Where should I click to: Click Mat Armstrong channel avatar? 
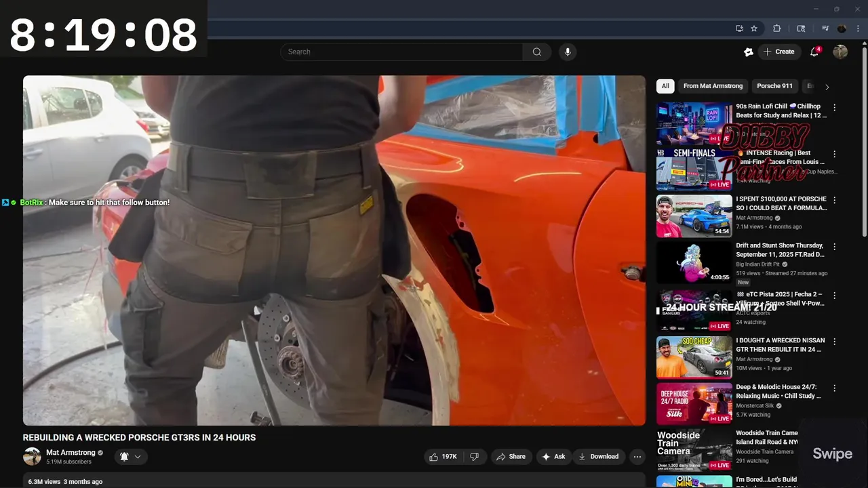point(32,457)
